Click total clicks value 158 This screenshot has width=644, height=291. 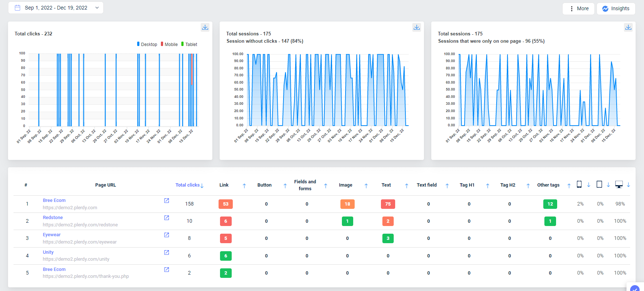(189, 204)
